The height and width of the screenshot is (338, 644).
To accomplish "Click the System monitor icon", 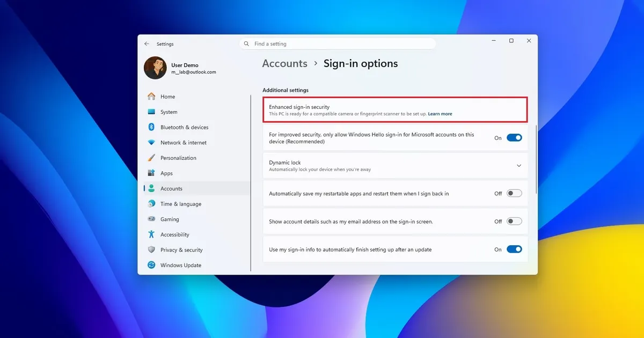I will pyautogui.click(x=151, y=112).
